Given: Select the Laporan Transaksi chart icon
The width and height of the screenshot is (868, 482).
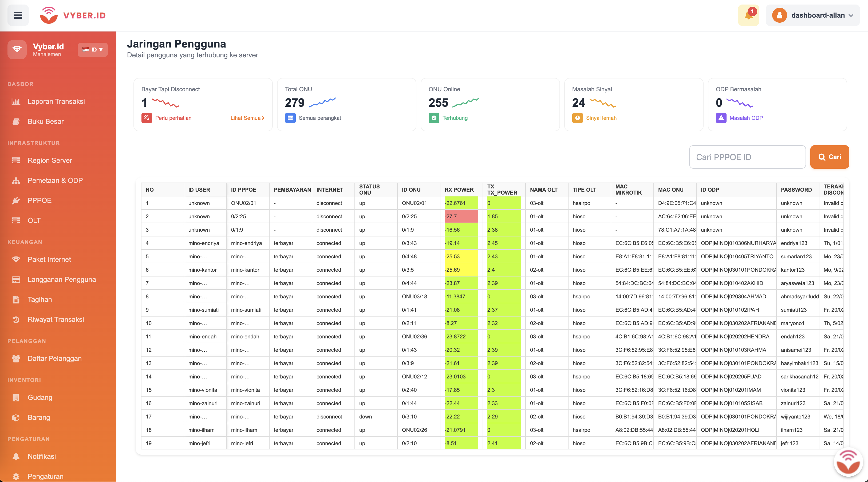Looking at the screenshot, I should pos(16,101).
